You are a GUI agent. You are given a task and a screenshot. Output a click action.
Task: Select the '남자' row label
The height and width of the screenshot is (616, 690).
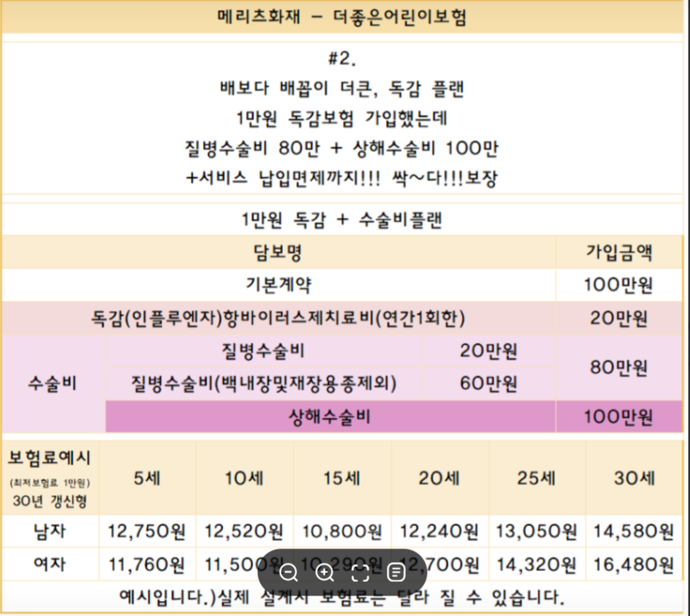click(50, 531)
